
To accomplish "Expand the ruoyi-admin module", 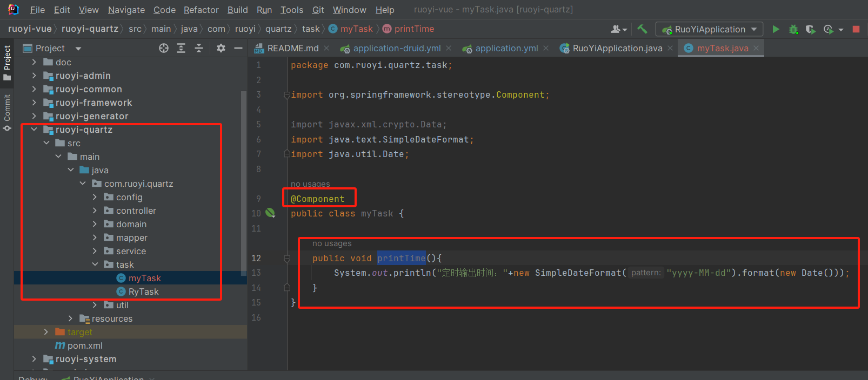I will click(35, 76).
